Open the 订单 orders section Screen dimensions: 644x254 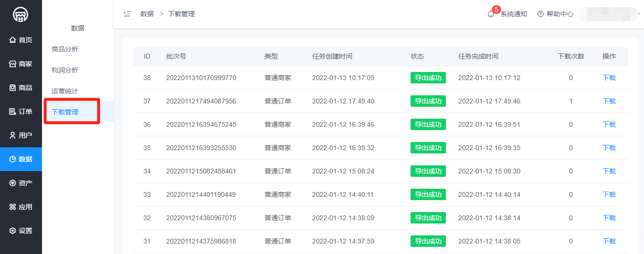point(21,112)
